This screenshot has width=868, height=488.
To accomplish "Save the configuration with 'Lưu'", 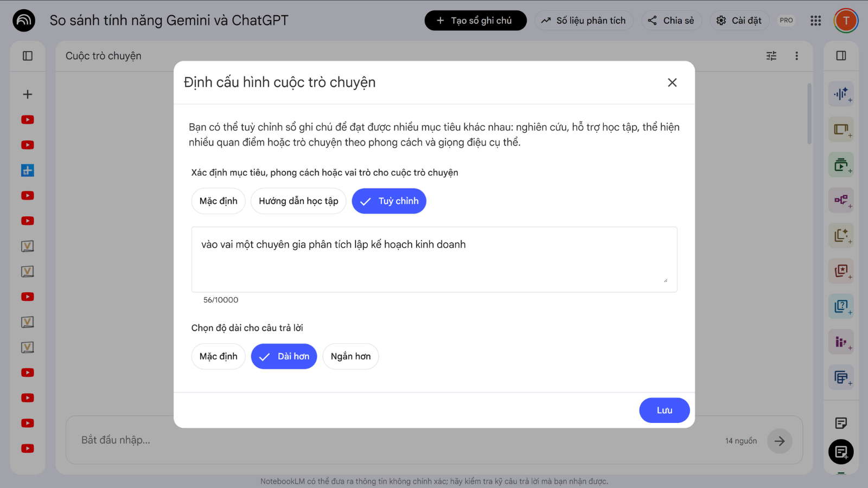I will coord(664,410).
